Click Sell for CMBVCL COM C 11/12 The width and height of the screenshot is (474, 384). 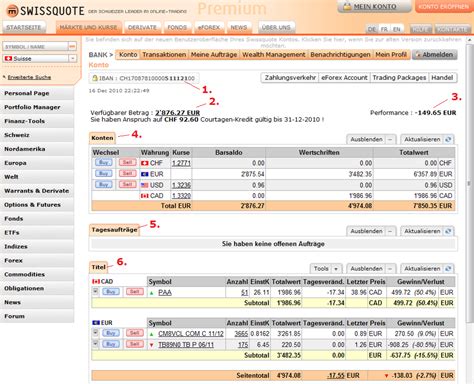135,333
